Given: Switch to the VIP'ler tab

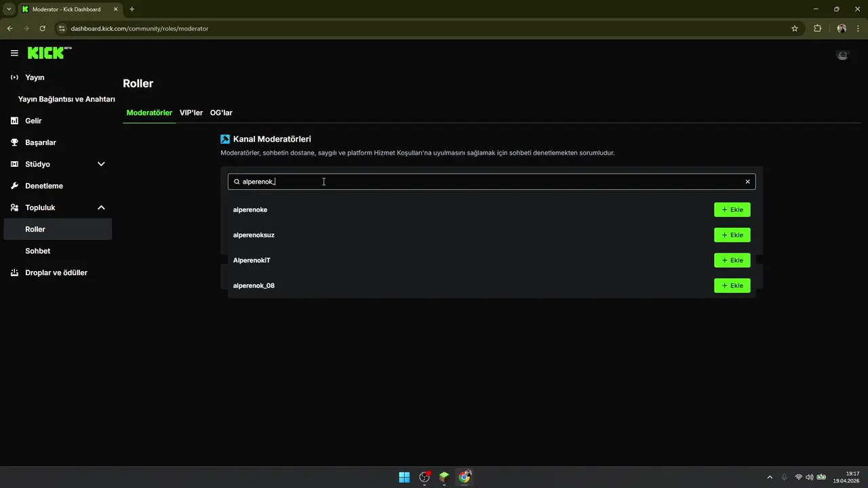Looking at the screenshot, I should [x=191, y=113].
